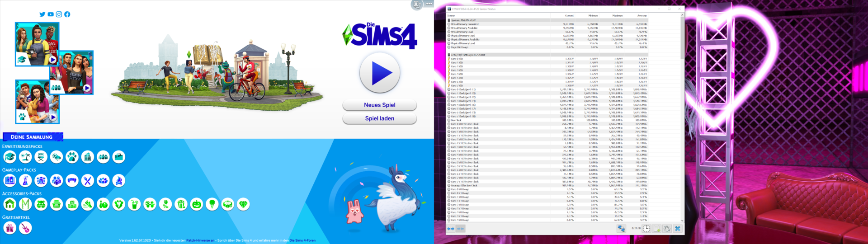Image resolution: width=868 pixels, height=244 pixels.
Task: Open the Facebook social link
Action: [67, 14]
